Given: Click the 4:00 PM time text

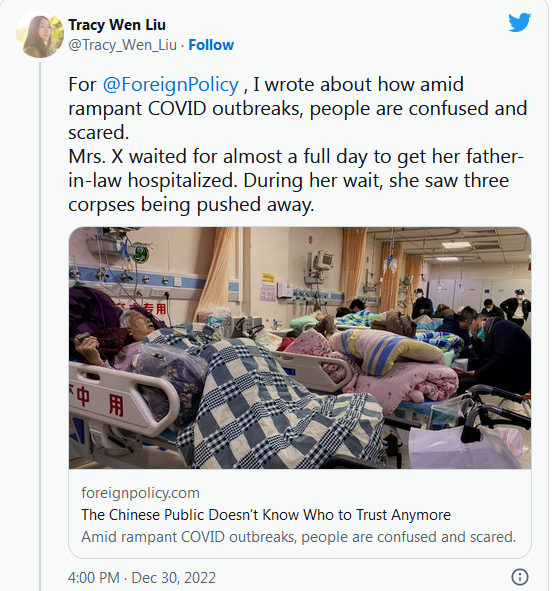Looking at the screenshot, I should pyautogui.click(x=94, y=578).
